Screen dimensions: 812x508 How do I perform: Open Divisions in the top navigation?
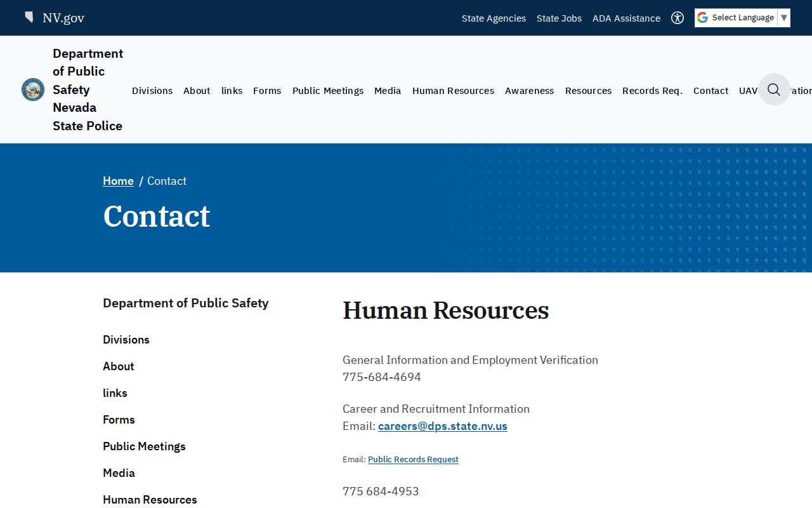tap(152, 91)
